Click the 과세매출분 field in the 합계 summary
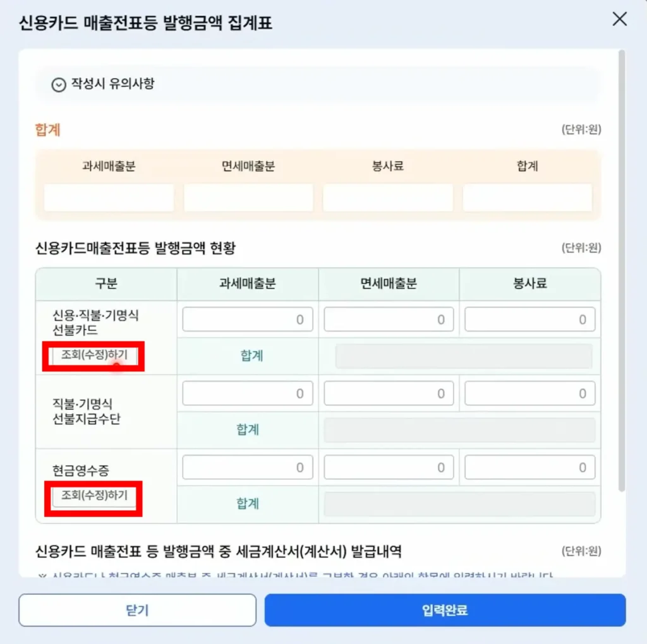Image resolution: width=647 pixels, height=644 pixels. [x=109, y=198]
